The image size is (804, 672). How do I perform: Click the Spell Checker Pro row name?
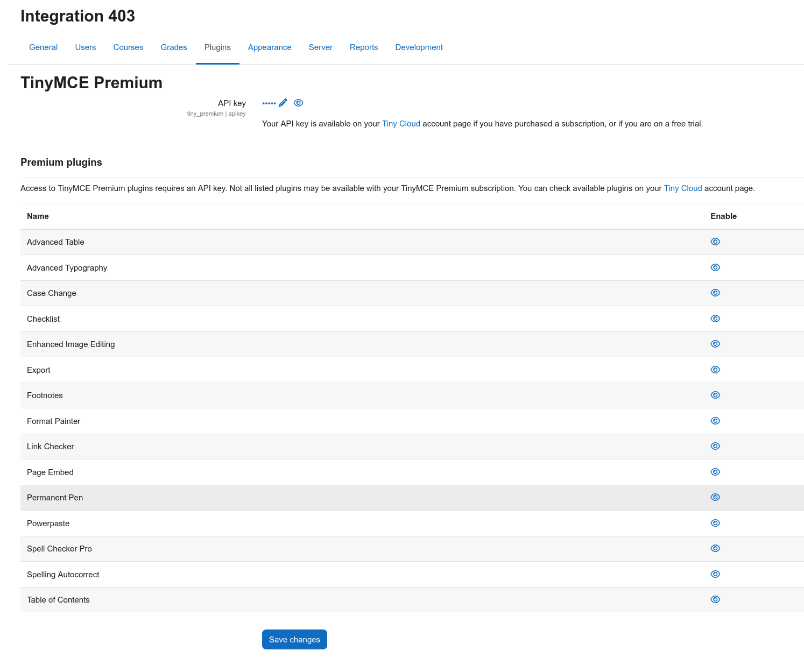tap(59, 549)
